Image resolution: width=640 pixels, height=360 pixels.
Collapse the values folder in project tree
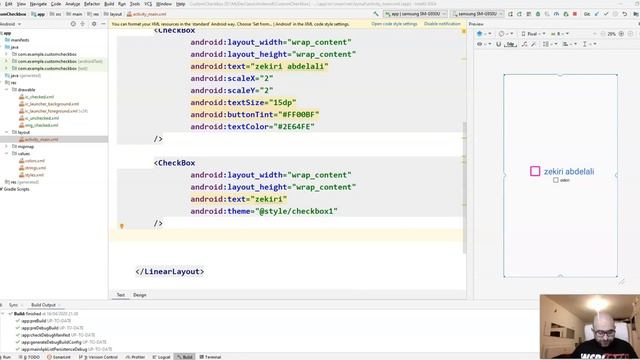[7, 153]
